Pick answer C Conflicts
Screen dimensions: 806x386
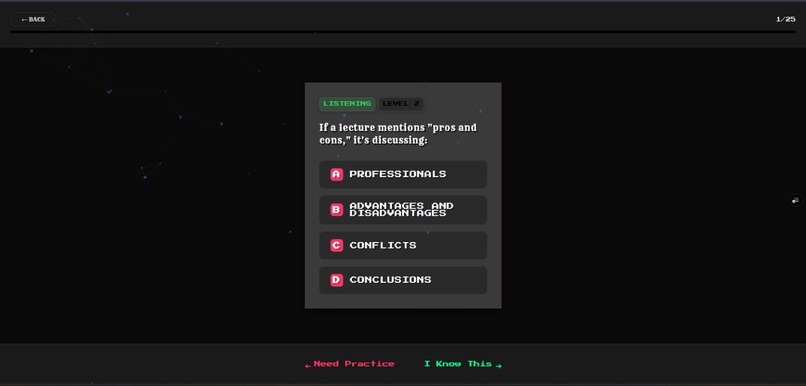pyautogui.click(x=403, y=245)
